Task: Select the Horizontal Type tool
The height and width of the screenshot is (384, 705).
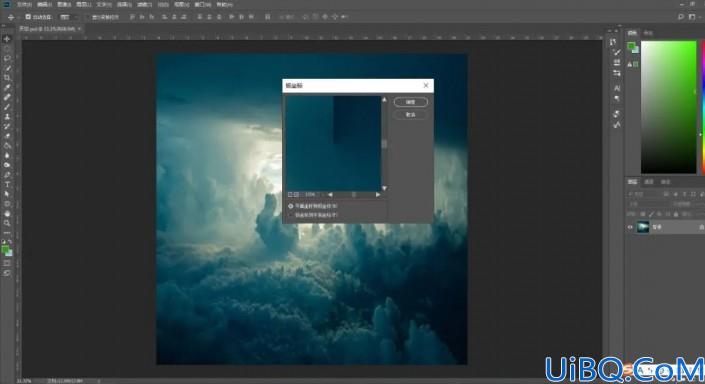Action: [x=7, y=184]
